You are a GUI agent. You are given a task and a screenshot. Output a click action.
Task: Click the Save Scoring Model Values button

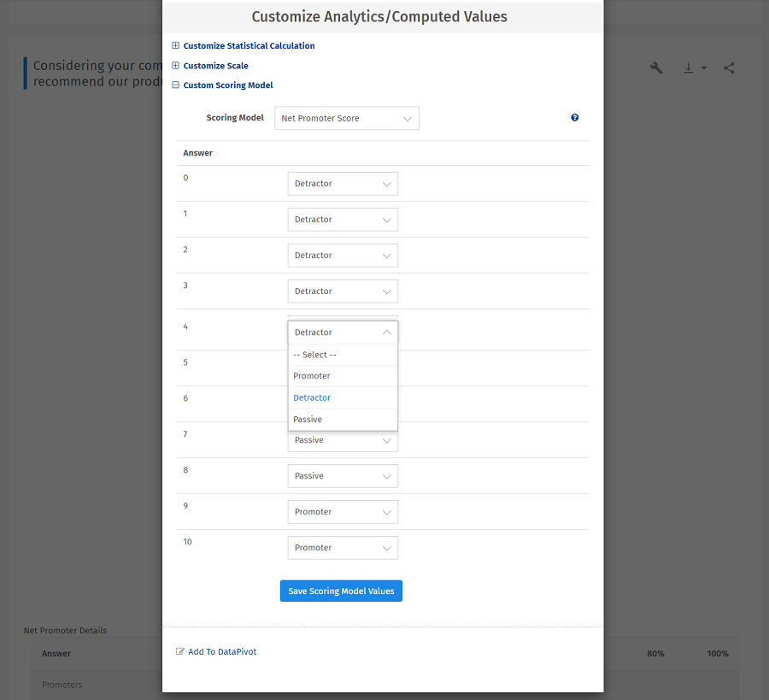(341, 591)
